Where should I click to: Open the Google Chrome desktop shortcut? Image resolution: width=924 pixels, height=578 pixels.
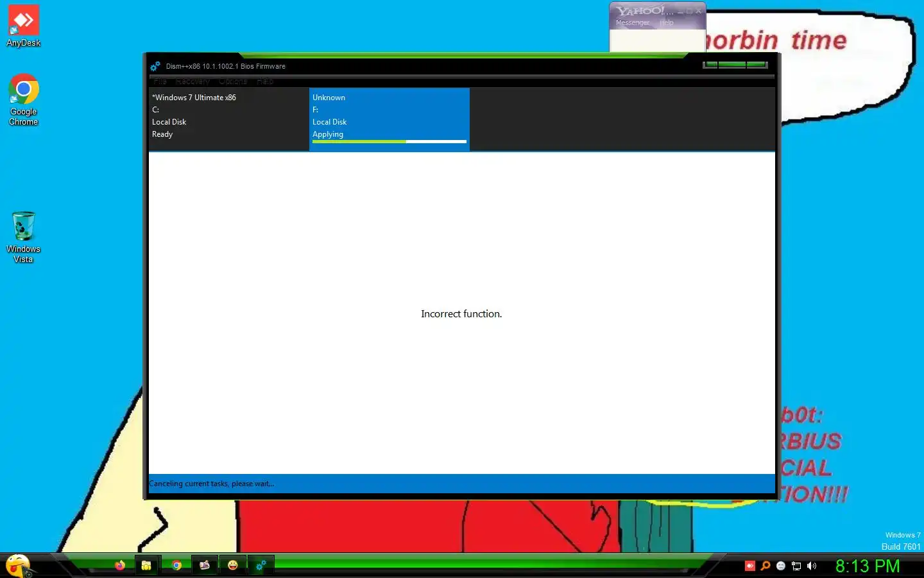point(24,100)
